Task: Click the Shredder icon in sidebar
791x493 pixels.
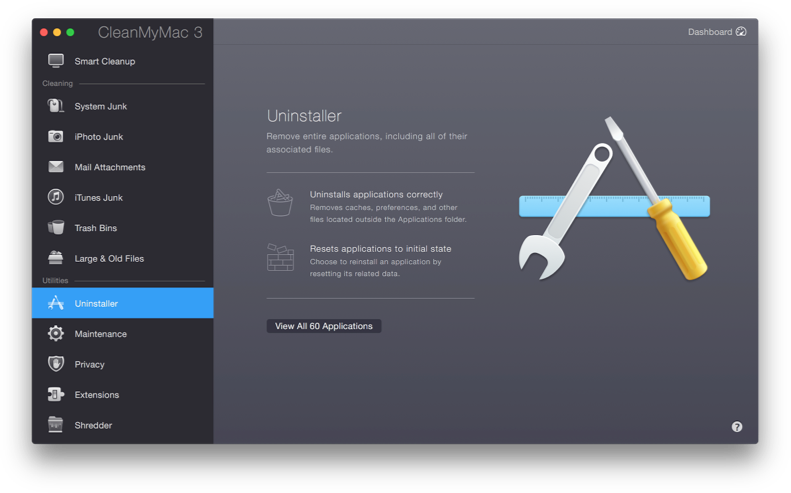Action: pyautogui.click(x=55, y=424)
